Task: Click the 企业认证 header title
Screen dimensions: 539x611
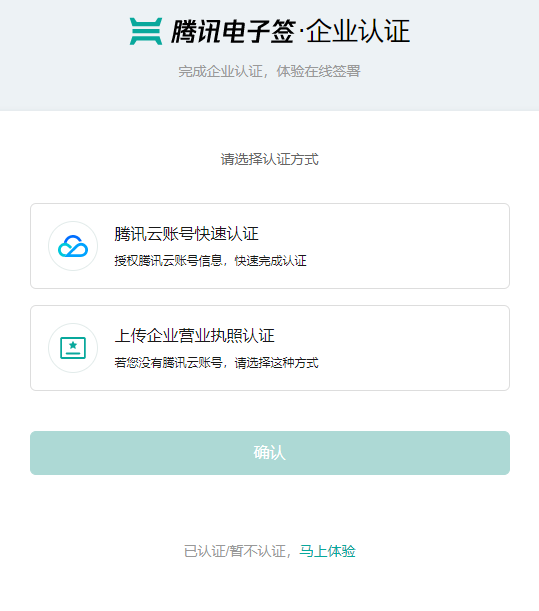Action: 358,31
